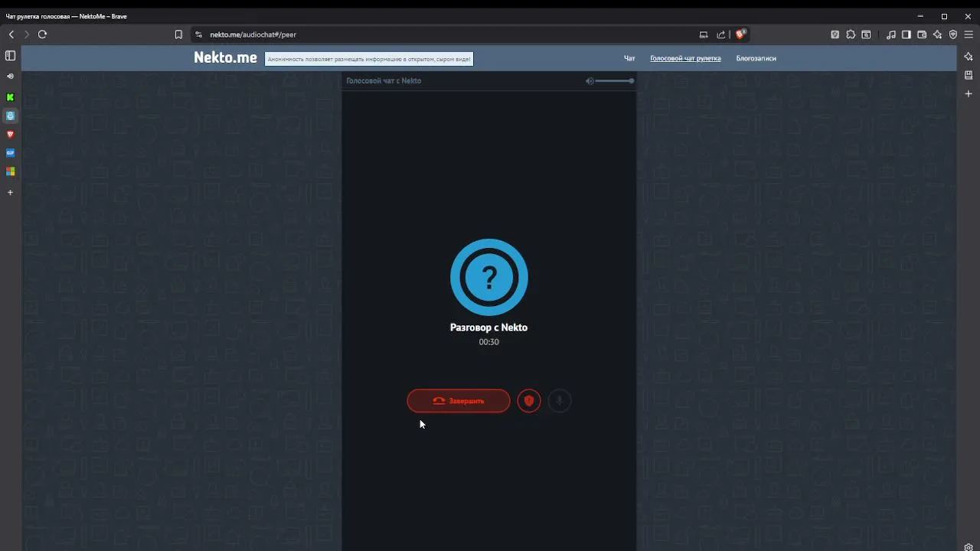Open the Brave Shields lion icon
The image size is (980, 551).
tap(740, 34)
